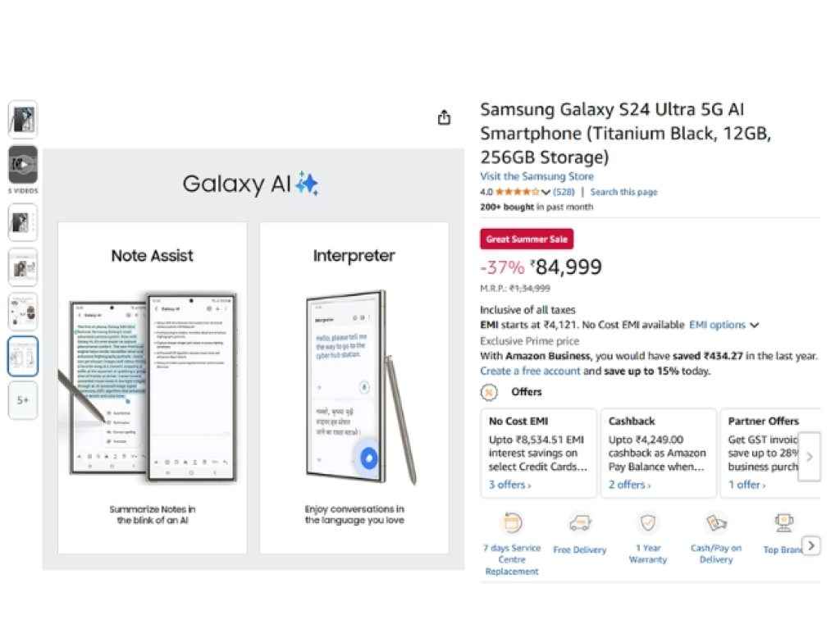Visit the Samsung Store
Screen dimensions: 840x620
(x=536, y=176)
